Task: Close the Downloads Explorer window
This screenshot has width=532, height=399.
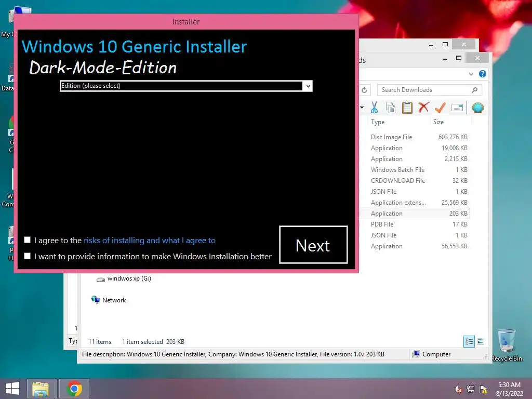Action: pos(477,58)
